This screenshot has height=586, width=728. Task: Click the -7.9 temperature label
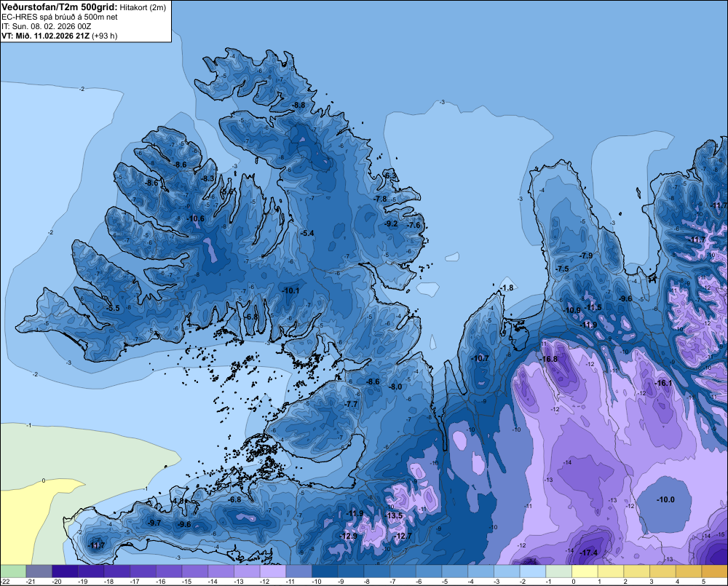(586, 256)
